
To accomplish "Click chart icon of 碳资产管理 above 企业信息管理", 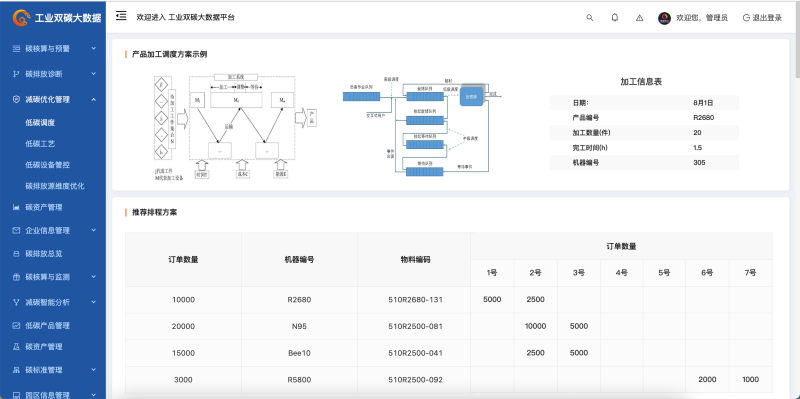I will tap(16, 207).
